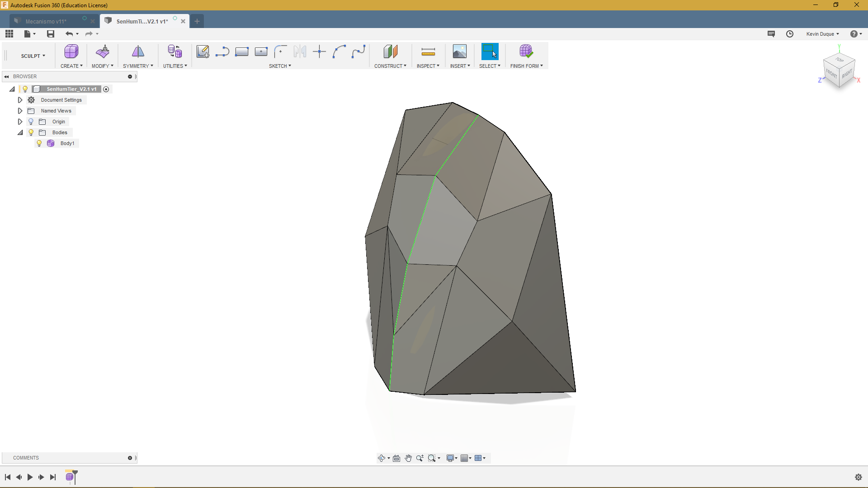The width and height of the screenshot is (868, 488).
Task: Toggle the Bodies folder visibility
Action: coord(31,132)
